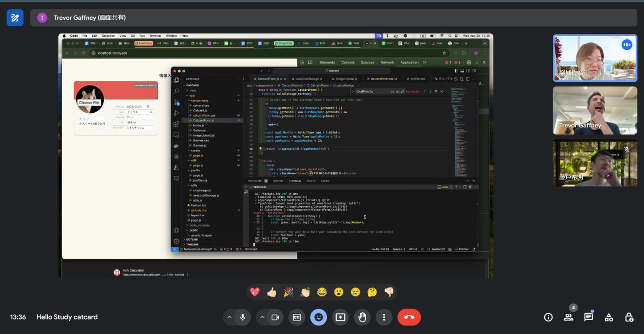Send the party popper reaction
The width and height of the screenshot is (644, 334).
coord(288,292)
